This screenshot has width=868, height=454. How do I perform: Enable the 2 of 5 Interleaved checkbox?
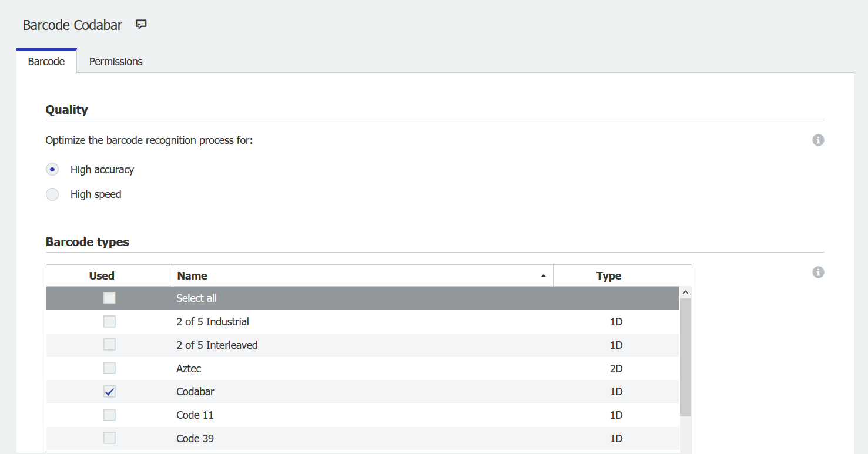click(109, 345)
